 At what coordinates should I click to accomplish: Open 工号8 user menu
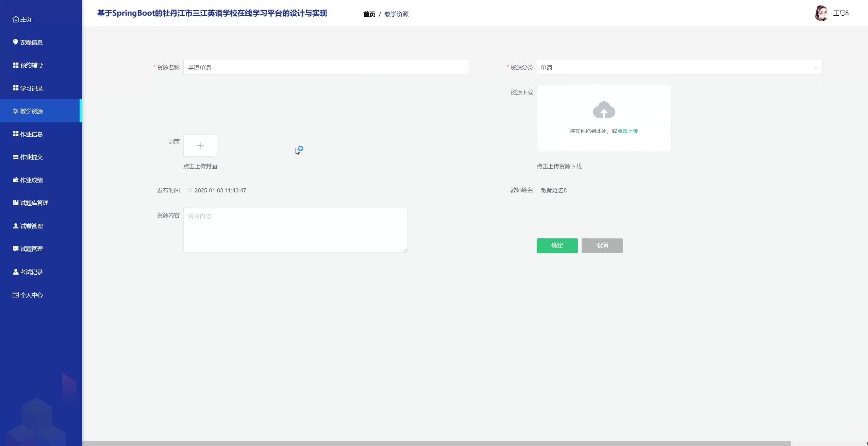(841, 13)
